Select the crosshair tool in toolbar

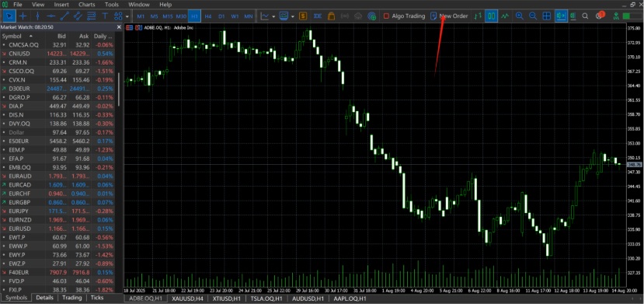(x=23, y=16)
